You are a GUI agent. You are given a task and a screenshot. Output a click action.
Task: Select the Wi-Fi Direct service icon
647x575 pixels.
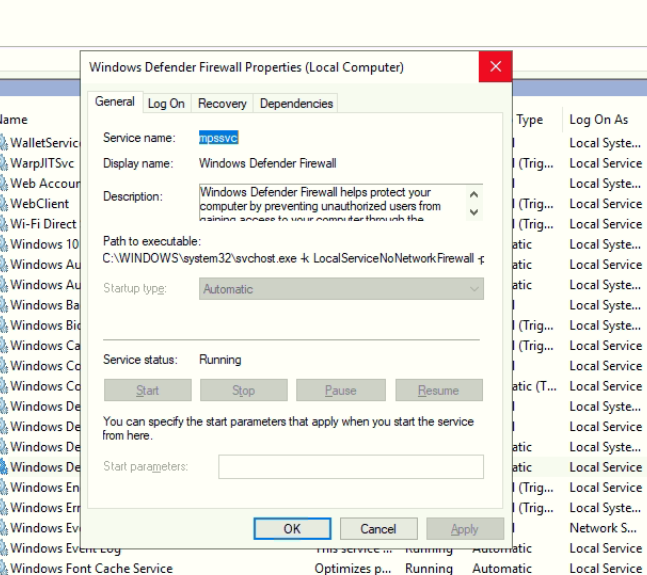tap(4, 224)
